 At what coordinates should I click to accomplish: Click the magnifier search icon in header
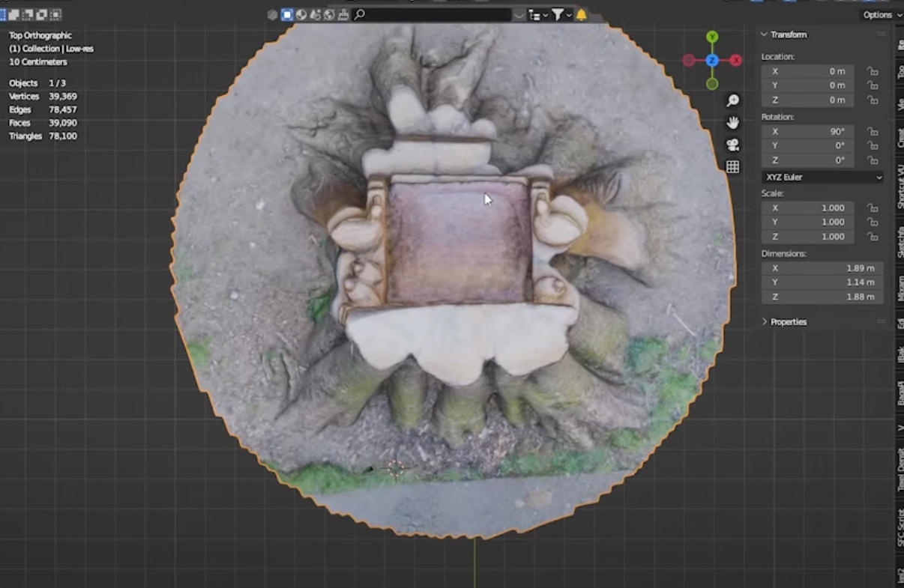click(360, 14)
